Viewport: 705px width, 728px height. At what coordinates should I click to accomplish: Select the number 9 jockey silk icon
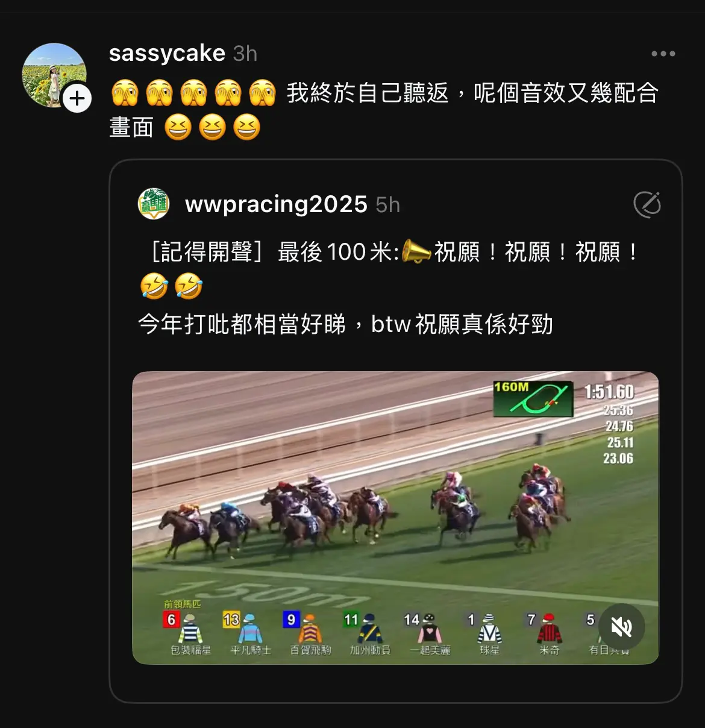(310, 629)
